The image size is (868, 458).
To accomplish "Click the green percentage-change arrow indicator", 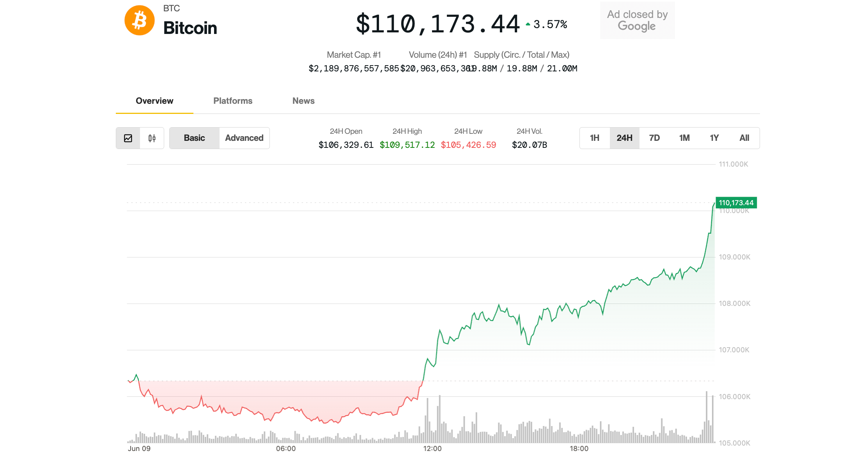I will (x=528, y=24).
